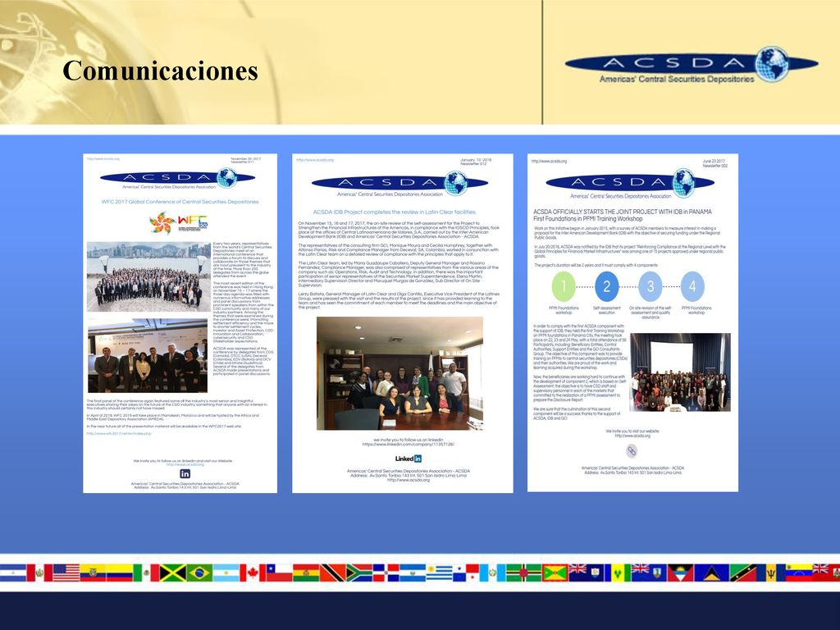This screenshot has height=630, width=840.
Task: Click the Hong Kong harbor group photo
Action: coord(149,276)
